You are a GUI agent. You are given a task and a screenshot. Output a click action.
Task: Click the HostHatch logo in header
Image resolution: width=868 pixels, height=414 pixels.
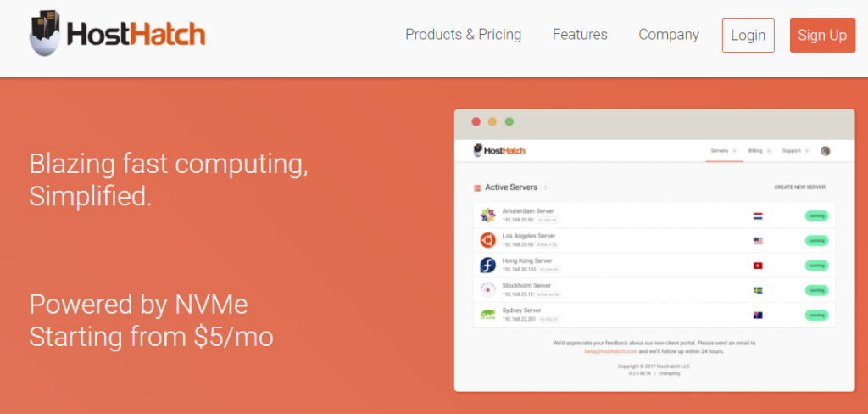click(x=117, y=34)
